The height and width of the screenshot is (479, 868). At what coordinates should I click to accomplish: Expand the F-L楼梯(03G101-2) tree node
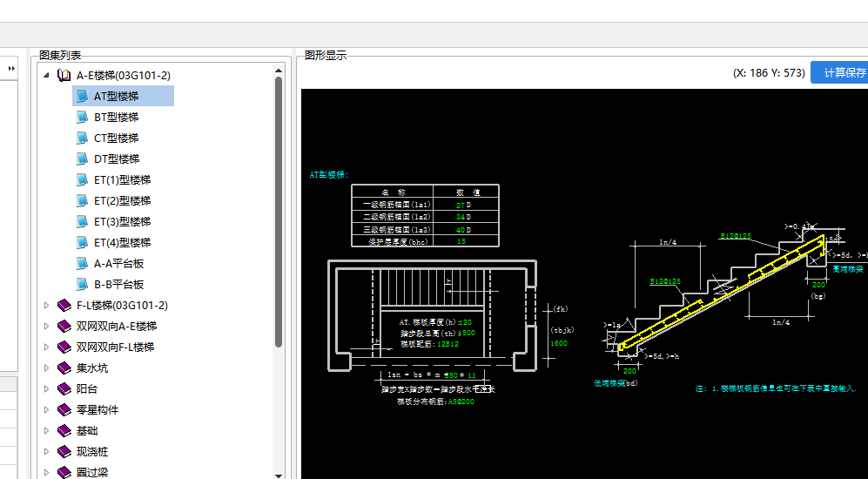pyautogui.click(x=46, y=305)
